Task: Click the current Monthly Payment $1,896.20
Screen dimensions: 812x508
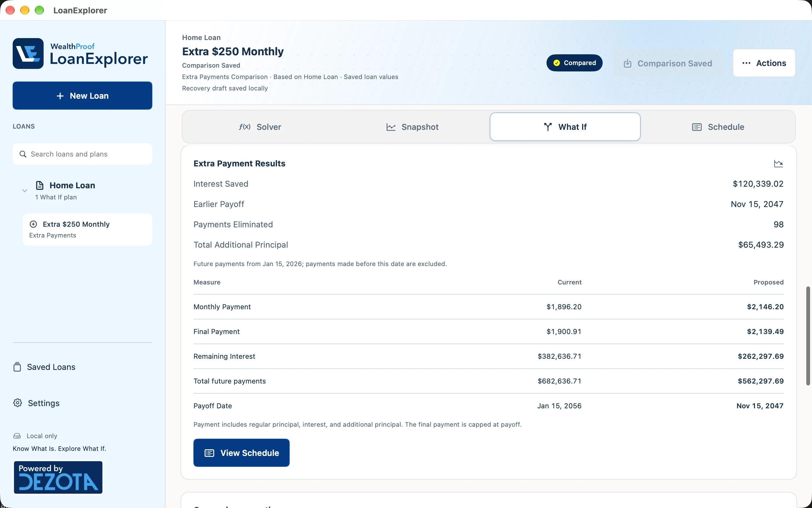Action: (x=564, y=307)
